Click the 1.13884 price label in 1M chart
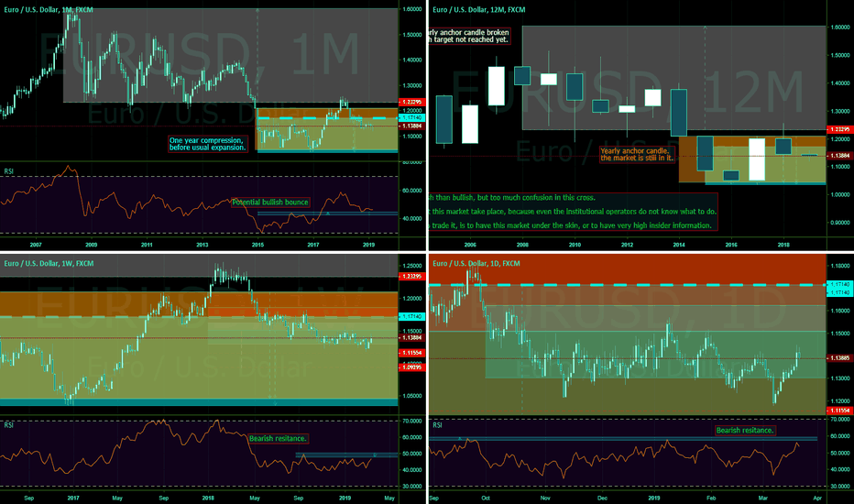854x504 pixels. pyautogui.click(x=411, y=126)
